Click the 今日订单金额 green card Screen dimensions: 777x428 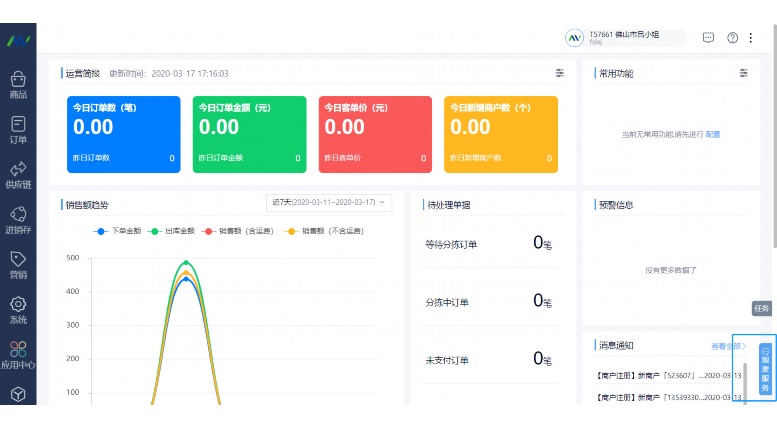coord(249,134)
